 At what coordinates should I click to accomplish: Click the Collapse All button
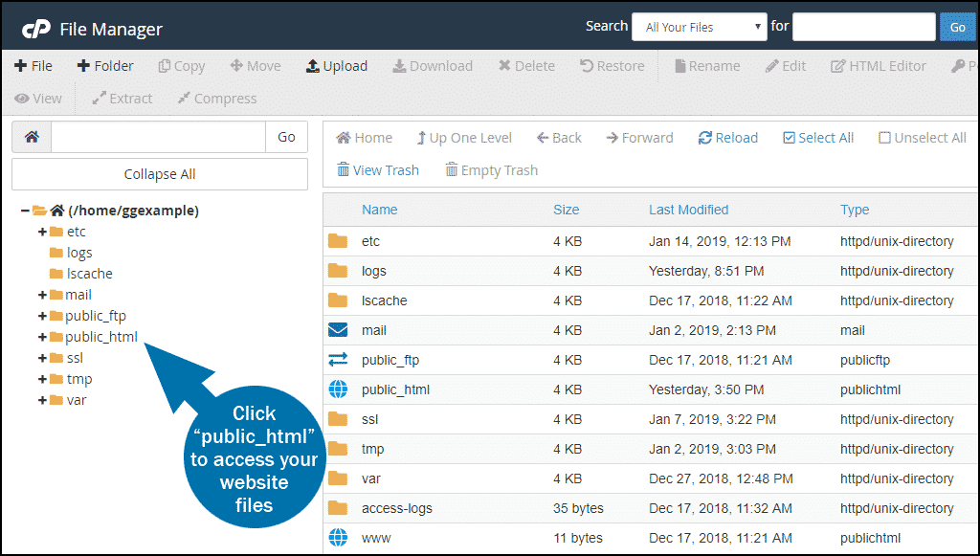tap(158, 173)
